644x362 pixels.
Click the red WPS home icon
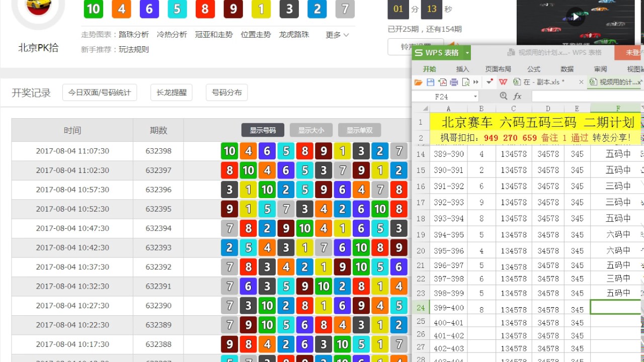[503, 82]
